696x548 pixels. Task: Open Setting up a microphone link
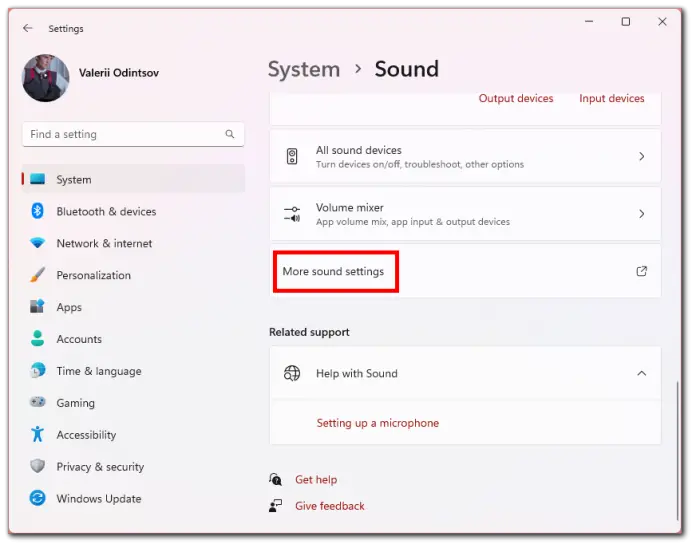(x=378, y=423)
